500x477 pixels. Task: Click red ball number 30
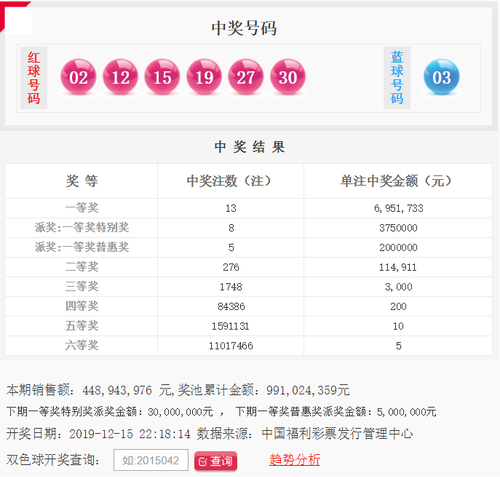pos(288,77)
